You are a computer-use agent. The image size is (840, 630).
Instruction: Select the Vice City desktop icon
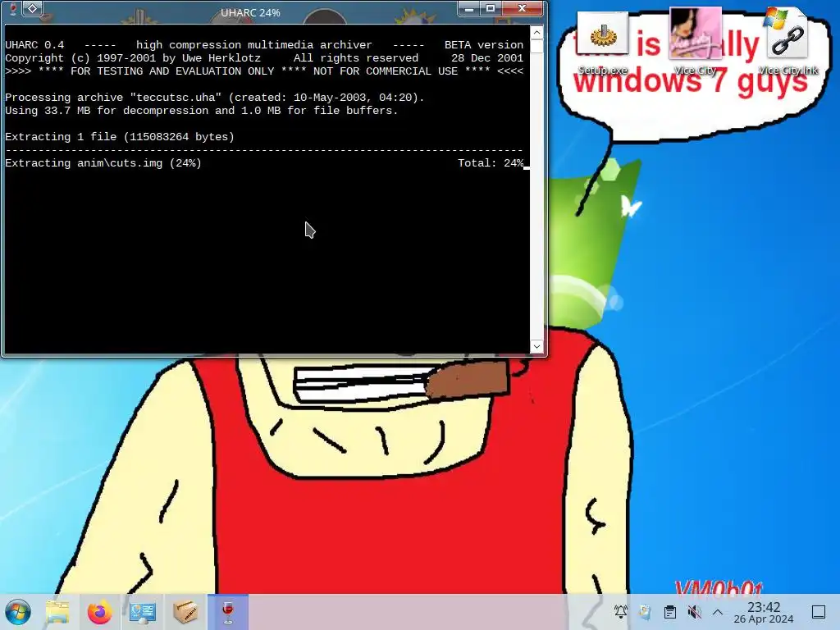696,42
